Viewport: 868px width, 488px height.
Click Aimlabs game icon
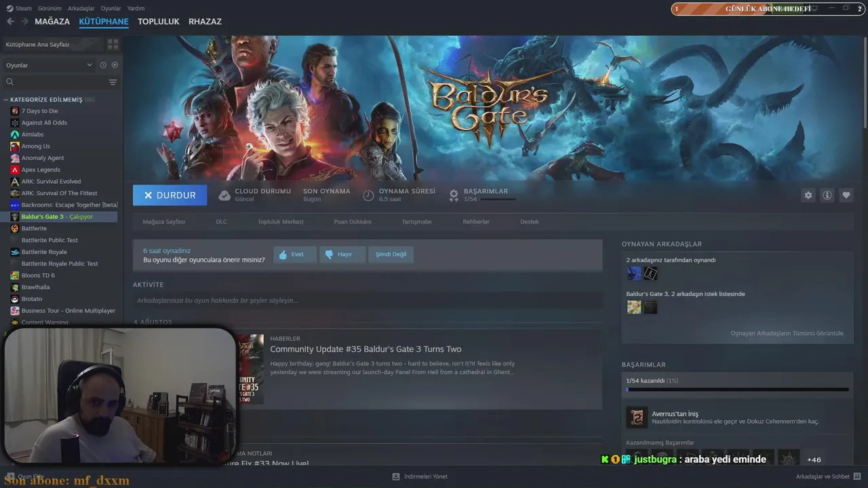[x=15, y=134]
